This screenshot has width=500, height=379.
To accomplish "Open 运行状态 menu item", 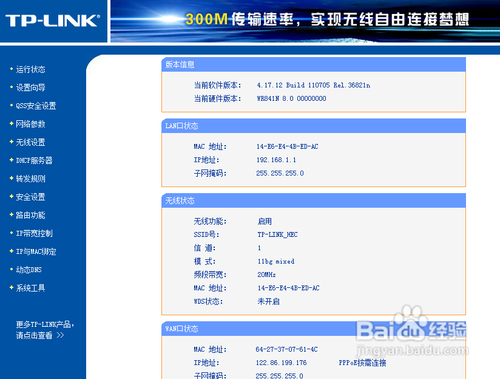I will [30, 69].
